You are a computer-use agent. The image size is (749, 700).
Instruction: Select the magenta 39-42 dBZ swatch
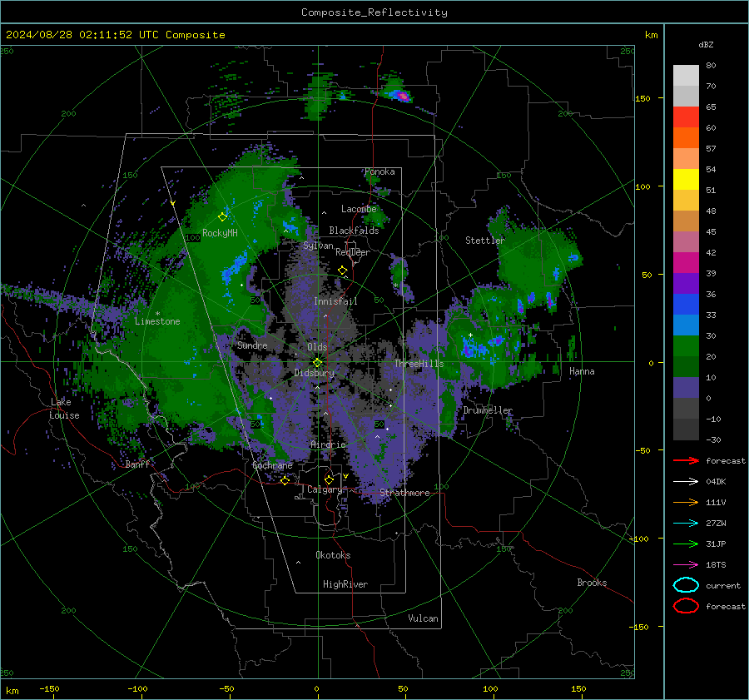686,263
